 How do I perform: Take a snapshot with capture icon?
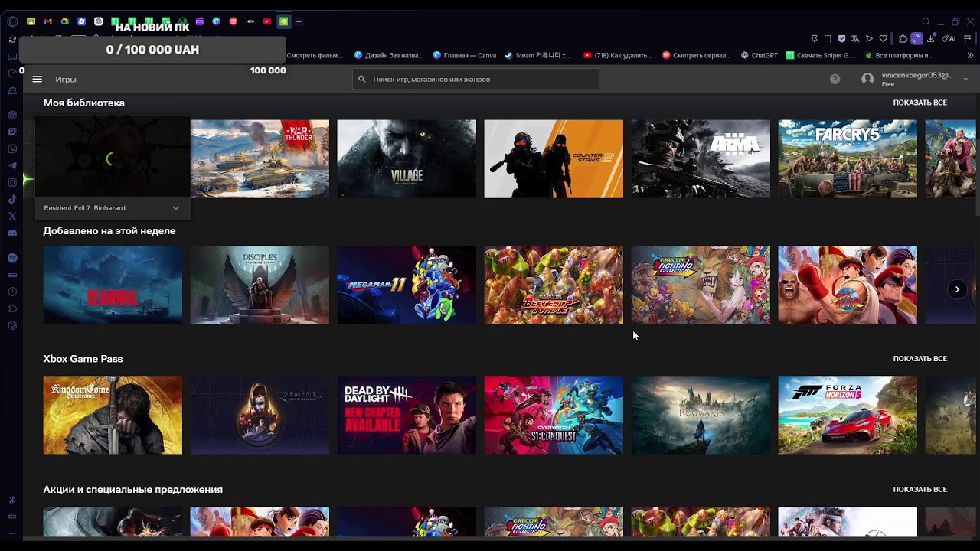[x=828, y=38]
